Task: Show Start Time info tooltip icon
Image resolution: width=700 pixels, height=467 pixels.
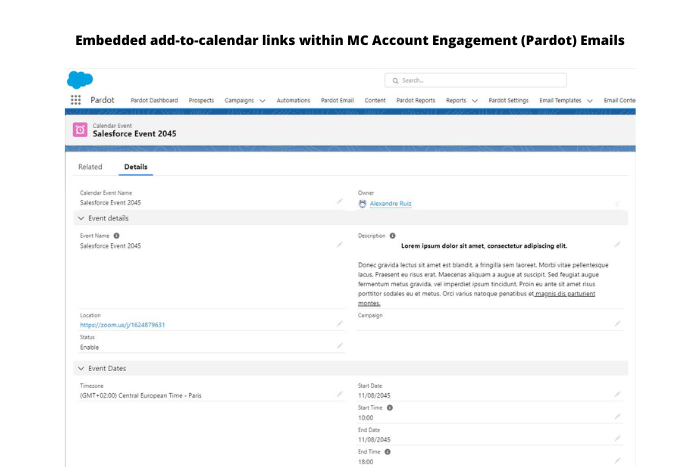Action: (390, 408)
